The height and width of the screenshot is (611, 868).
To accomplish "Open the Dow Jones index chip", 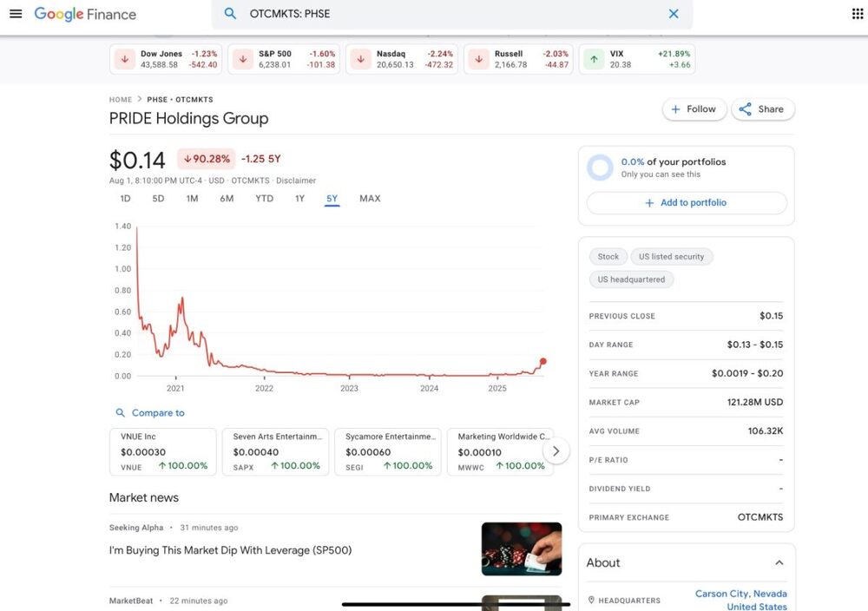I will click(165, 59).
